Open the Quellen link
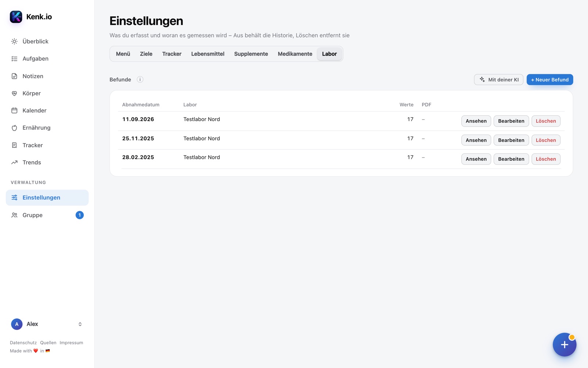 pos(48,343)
